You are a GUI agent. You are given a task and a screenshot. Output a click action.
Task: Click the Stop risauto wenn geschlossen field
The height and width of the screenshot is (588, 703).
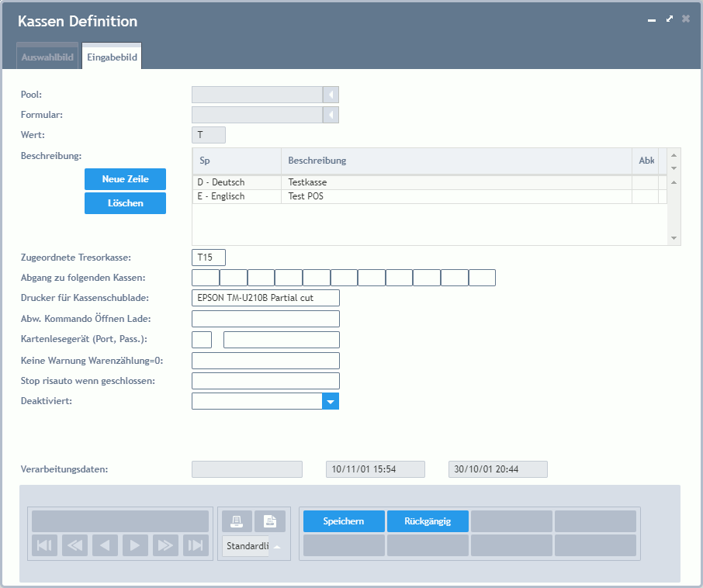coord(265,381)
